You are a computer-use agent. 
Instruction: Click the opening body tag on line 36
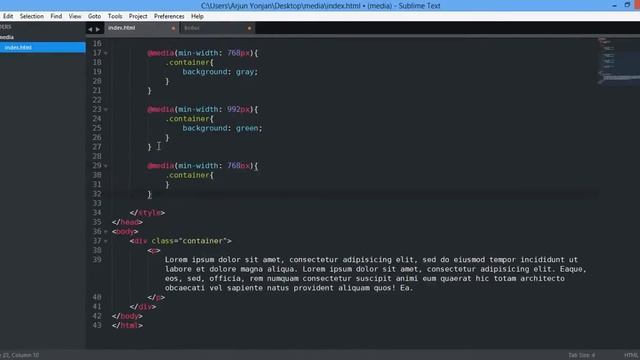(125, 231)
